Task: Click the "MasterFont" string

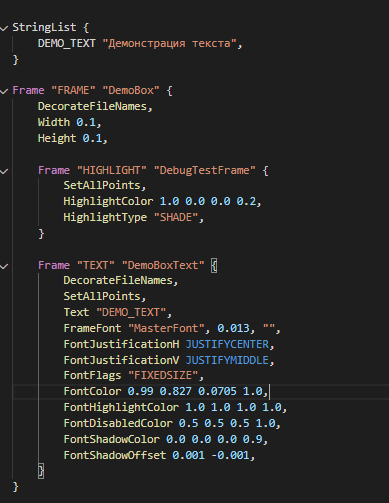Action: click(x=166, y=328)
